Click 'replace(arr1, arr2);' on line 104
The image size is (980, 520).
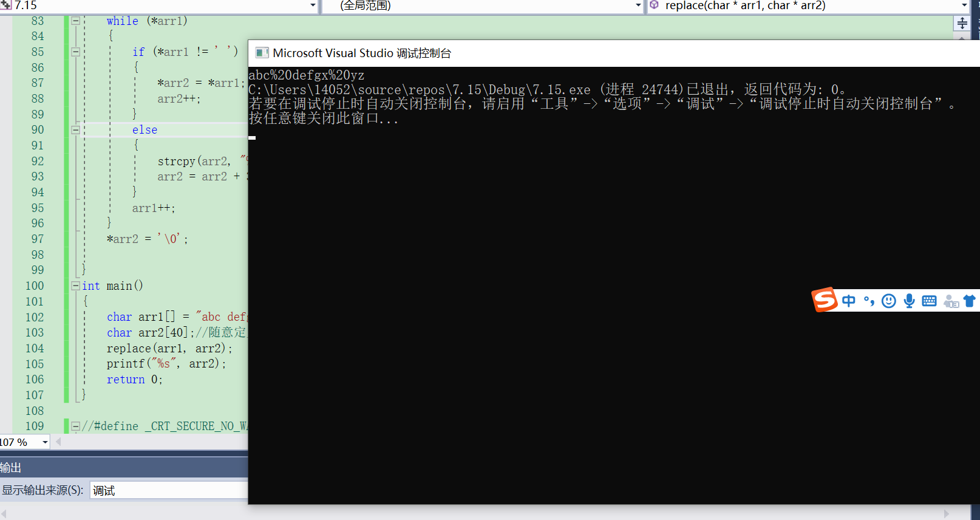169,348
